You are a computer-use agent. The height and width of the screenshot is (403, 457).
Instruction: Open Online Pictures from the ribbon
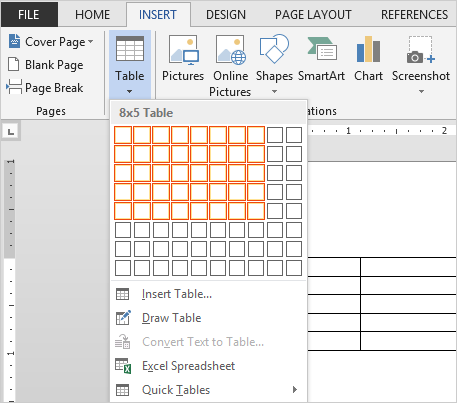click(231, 49)
